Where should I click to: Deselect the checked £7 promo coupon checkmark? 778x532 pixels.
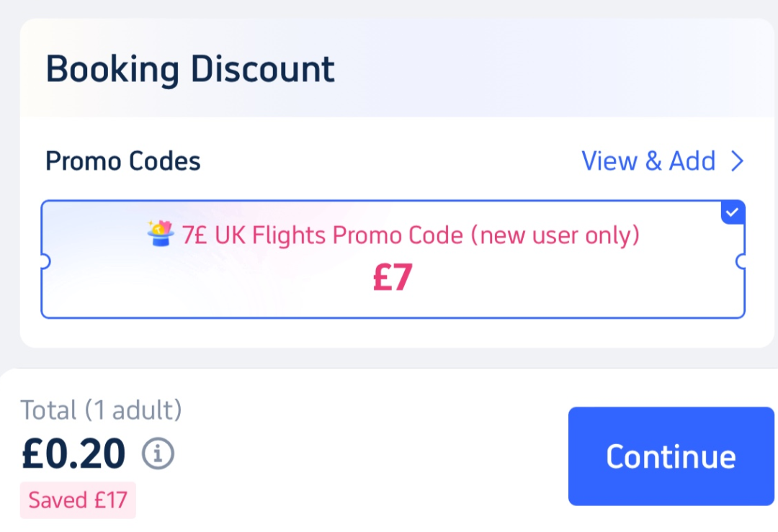(x=733, y=212)
